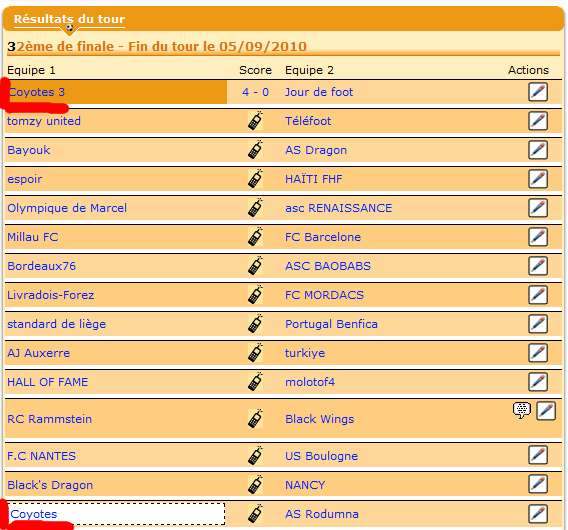Click the 32ème de finale round heading
The height and width of the screenshot is (530, 568).
(157, 46)
